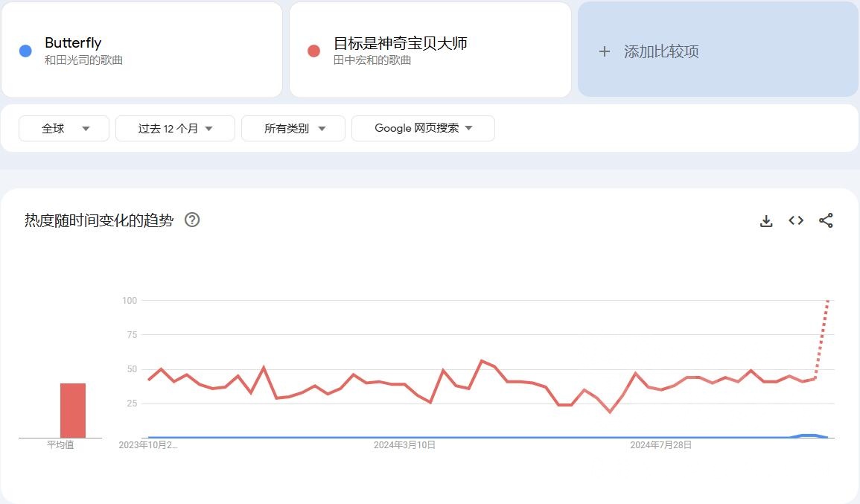
Task: Click the 热度随时间变化的趋势 chart title
Action: [99, 220]
